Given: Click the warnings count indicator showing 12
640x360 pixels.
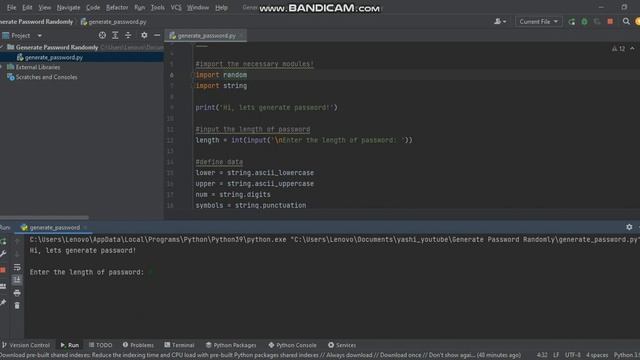Looking at the screenshot, I should [x=618, y=49].
